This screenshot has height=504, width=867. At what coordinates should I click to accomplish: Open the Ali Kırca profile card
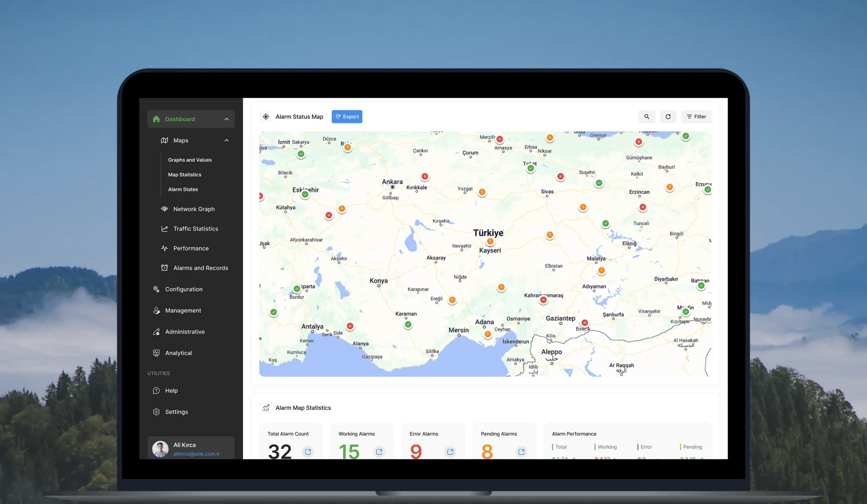coord(191,448)
